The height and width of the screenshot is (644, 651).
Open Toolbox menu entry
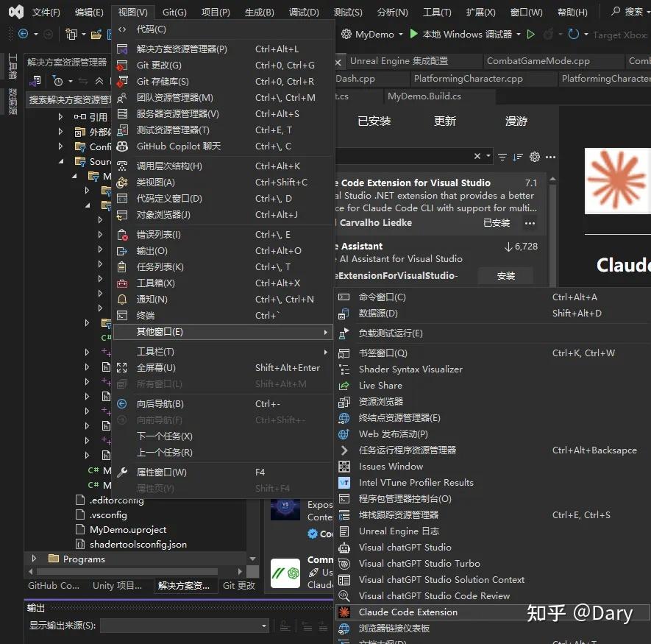click(x=224, y=283)
